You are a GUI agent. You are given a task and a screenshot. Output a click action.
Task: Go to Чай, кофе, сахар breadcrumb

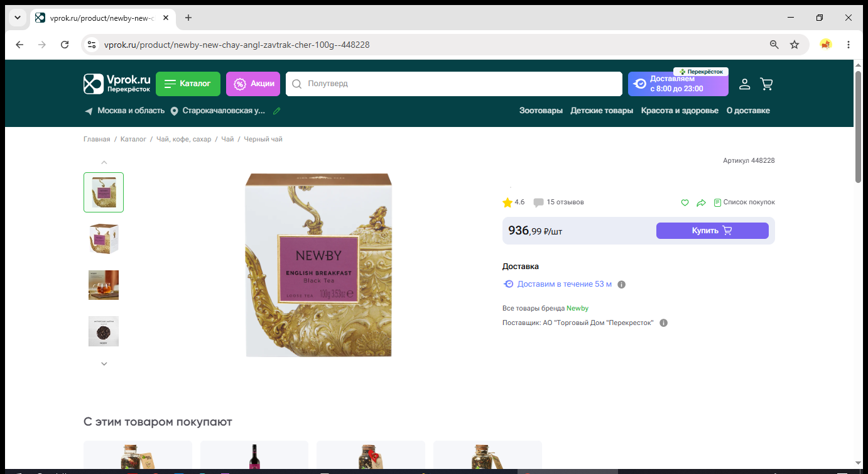(184, 140)
